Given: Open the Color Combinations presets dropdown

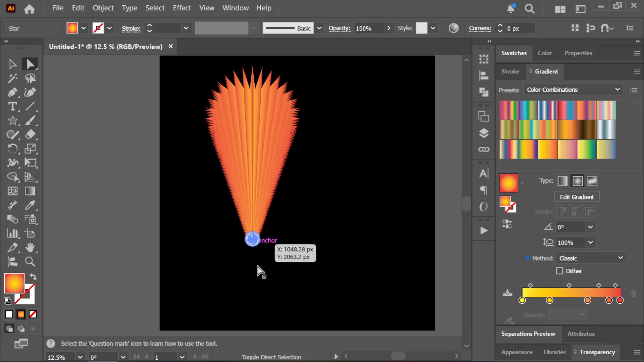Looking at the screenshot, I should pos(573,89).
